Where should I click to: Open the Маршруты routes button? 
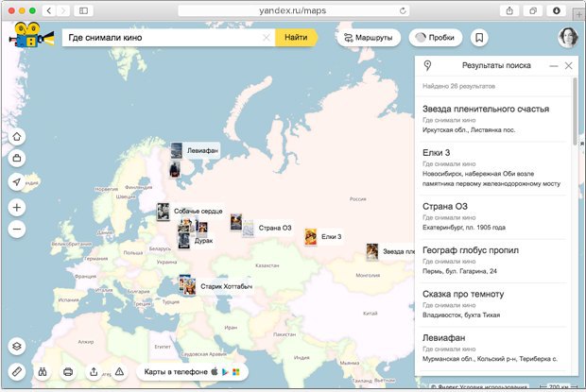(369, 38)
